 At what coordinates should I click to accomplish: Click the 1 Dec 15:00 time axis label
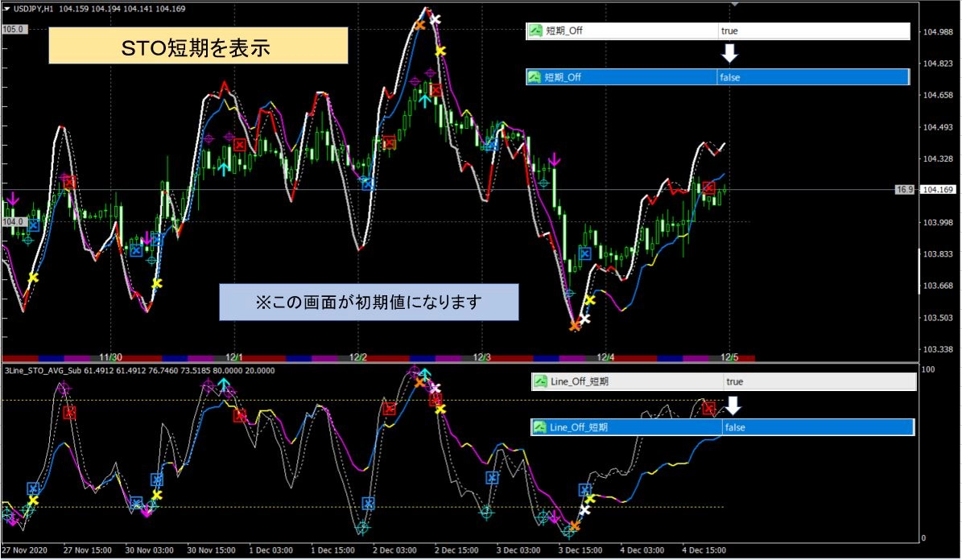(332, 550)
